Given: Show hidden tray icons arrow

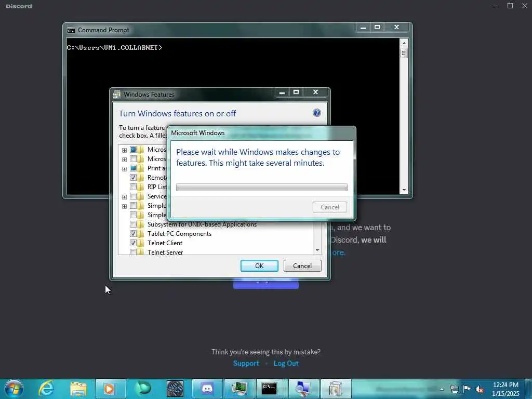Looking at the screenshot, I should coord(442,389).
